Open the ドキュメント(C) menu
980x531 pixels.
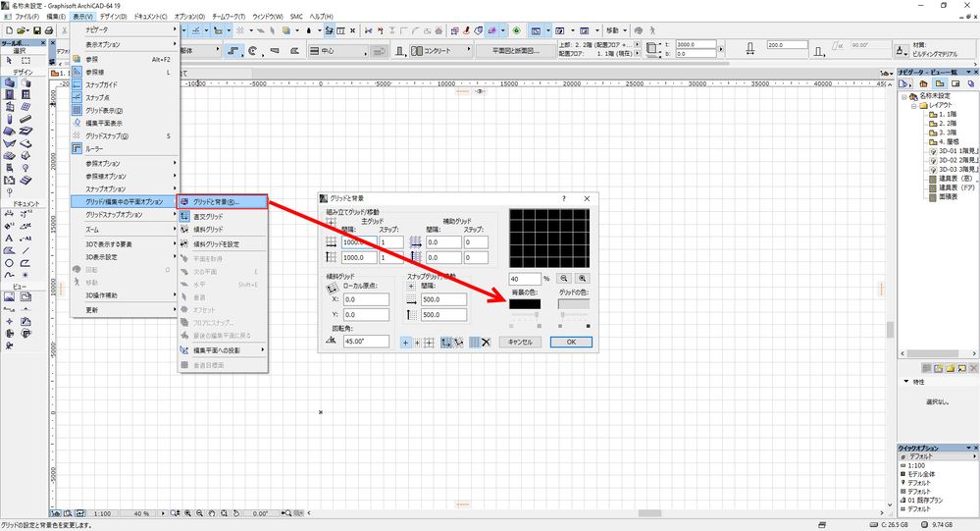(151, 17)
